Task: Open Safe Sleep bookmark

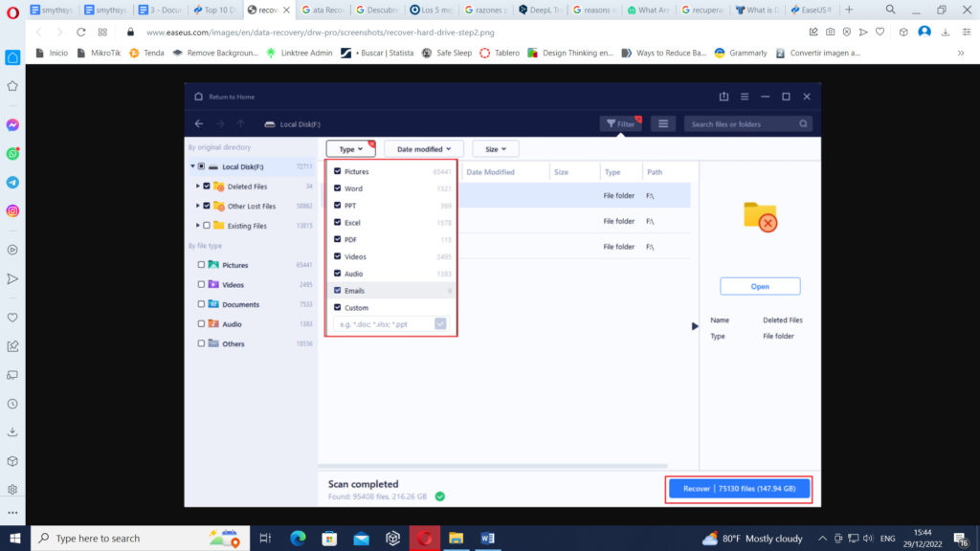Action: [x=447, y=54]
